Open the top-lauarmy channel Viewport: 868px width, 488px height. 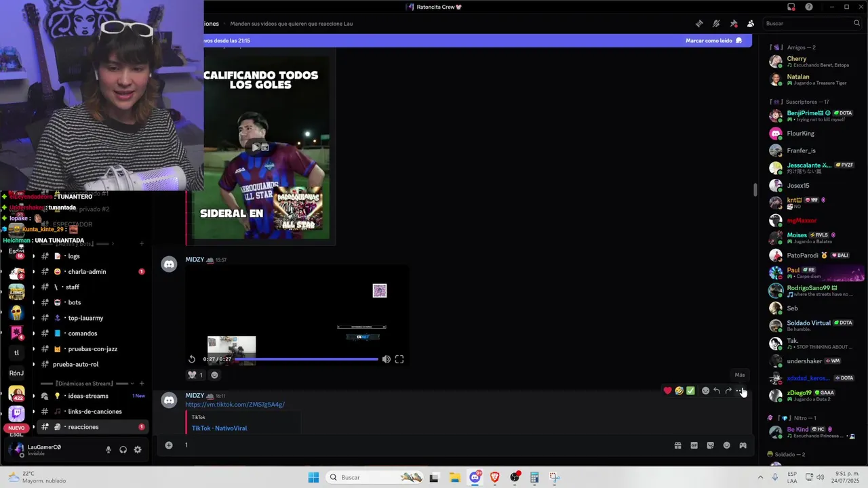pyautogui.click(x=92, y=318)
